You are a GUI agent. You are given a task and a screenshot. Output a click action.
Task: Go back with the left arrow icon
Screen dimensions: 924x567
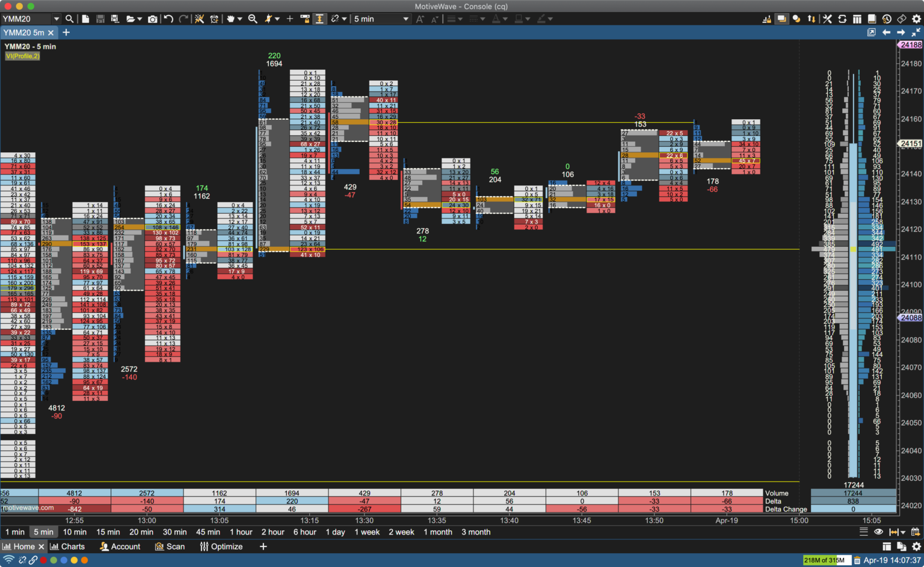tap(886, 33)
